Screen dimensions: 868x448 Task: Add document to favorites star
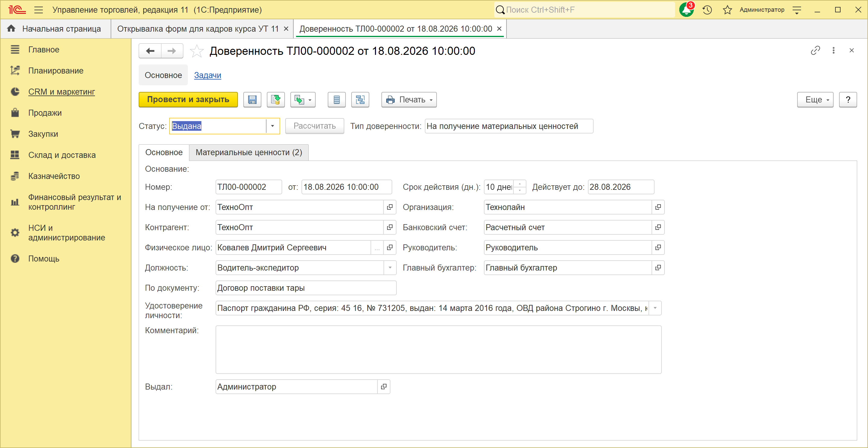197,51
